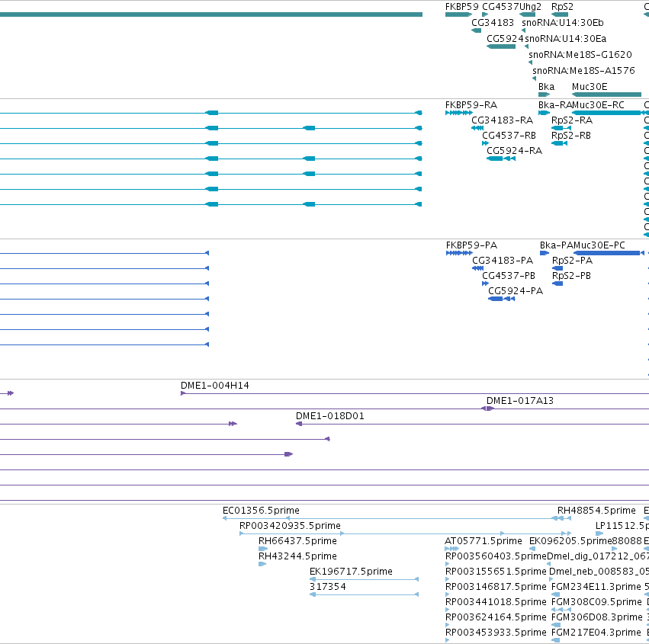
Task: Open the CG34183-RA transcript label
Action: [x=502, y=120]
